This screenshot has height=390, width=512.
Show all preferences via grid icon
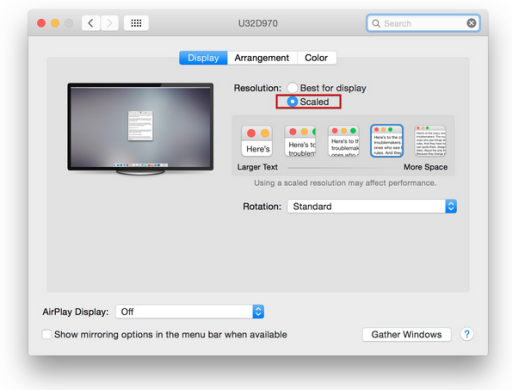tap(136, 23)
